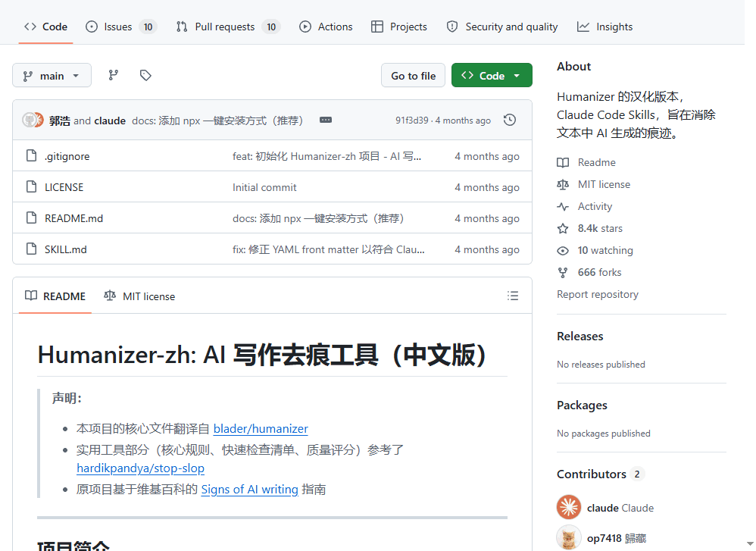Expand the green Code dropdown button
The height and width of the screenshot is (551, 756).
click(x=492, y=75)
